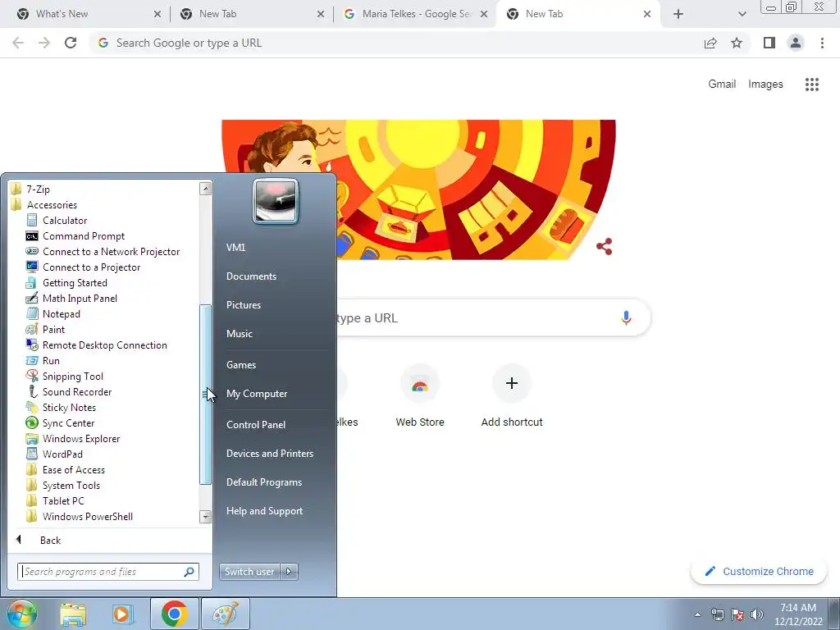Click the VM1 user account picture
Viewport: 840px width, 630px height.
[x=276, y=202]
